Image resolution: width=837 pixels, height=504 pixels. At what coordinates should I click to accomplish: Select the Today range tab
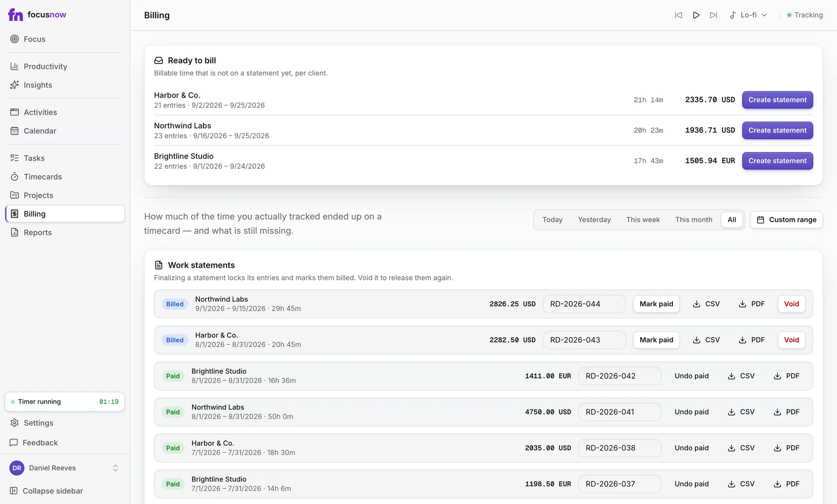[552, 220]
